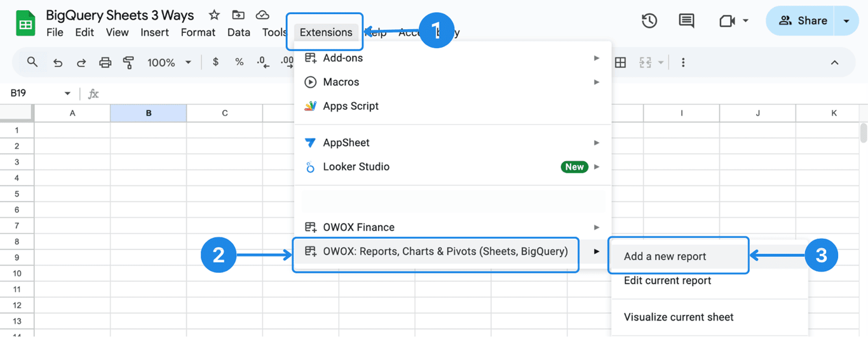This screenshot has width=868, height=337.
Task: Decrease decimal places button
Action: [x=262, y=62]
